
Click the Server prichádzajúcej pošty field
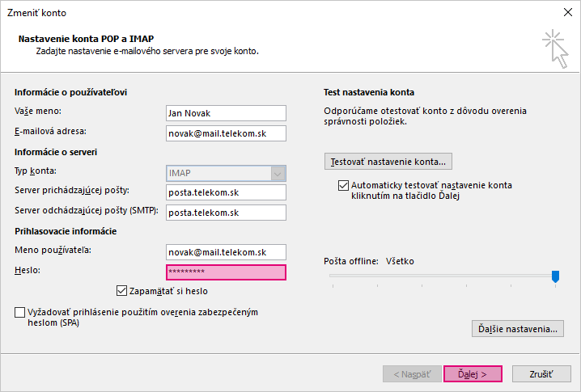click(x=226, y=192)
